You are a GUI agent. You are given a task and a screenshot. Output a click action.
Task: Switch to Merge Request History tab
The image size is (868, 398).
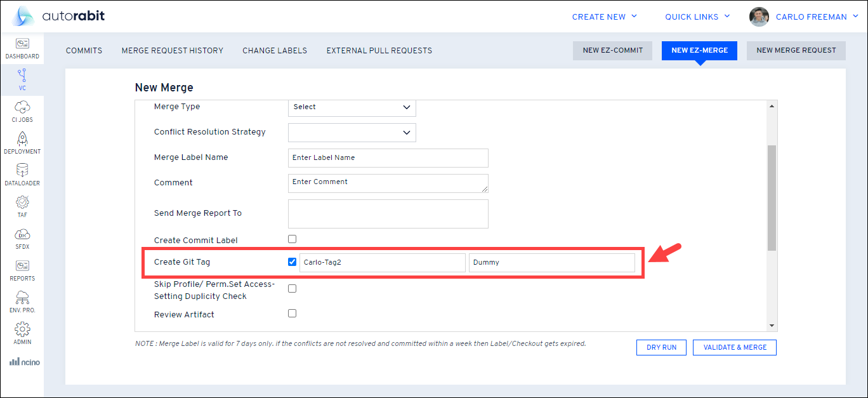pyautogui.click(x=172, y=51)
